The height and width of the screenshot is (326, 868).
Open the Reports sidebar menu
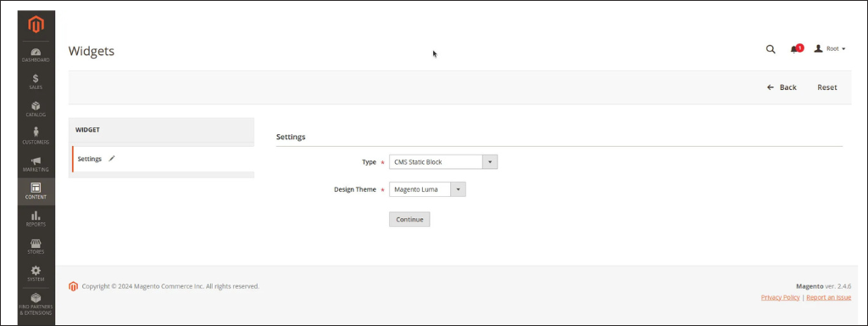[x=36, y=219]
